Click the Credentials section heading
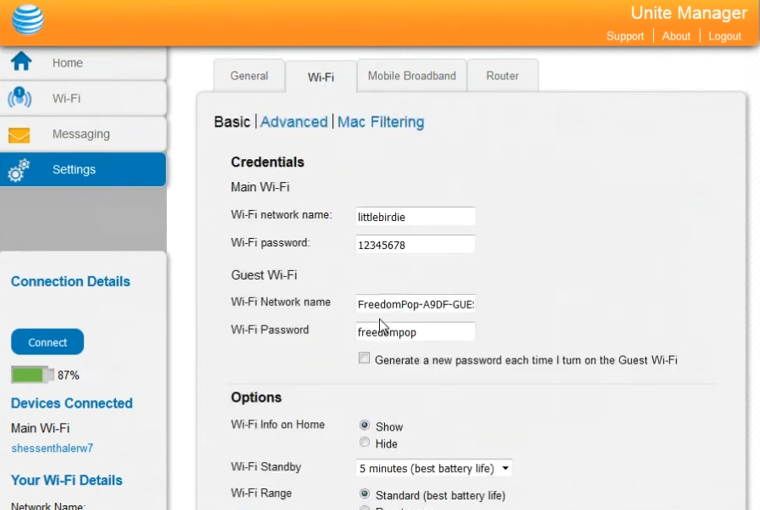 click(x=268, y=162)
